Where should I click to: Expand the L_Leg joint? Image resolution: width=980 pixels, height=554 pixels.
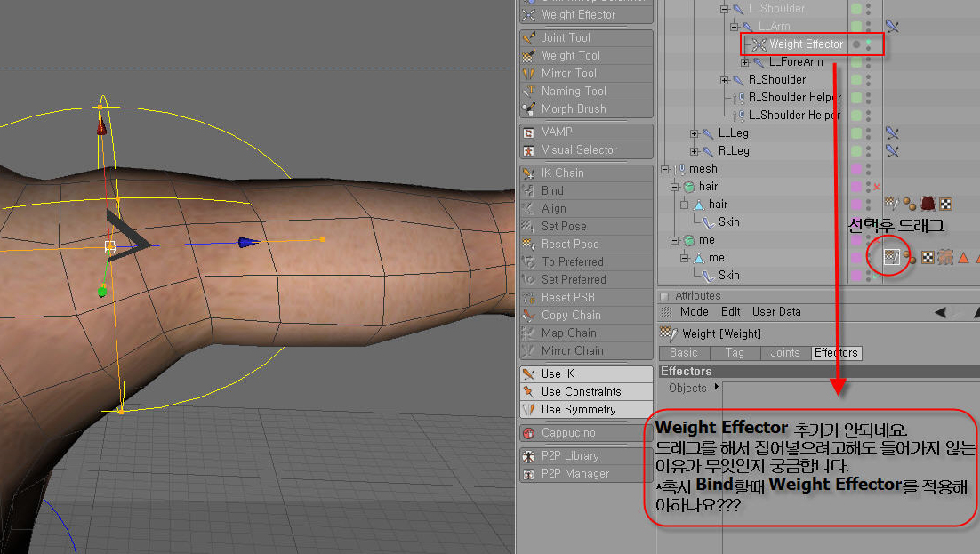694,133
